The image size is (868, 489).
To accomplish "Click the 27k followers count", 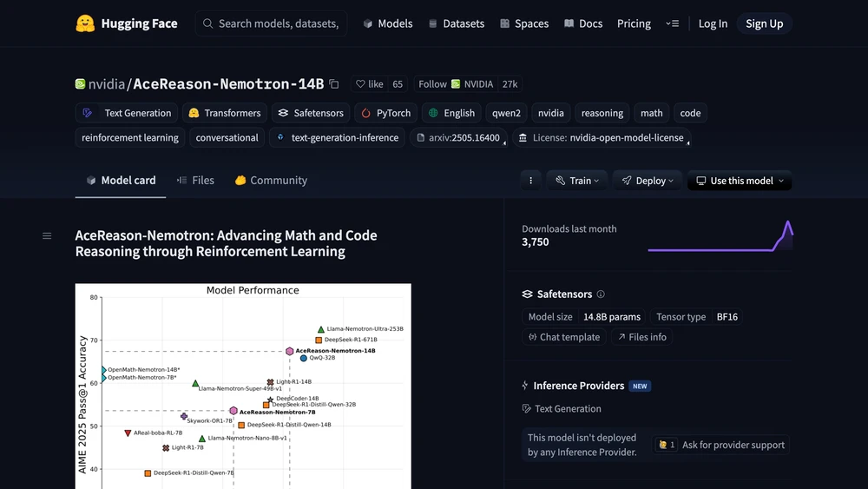I will click(510, 84).
